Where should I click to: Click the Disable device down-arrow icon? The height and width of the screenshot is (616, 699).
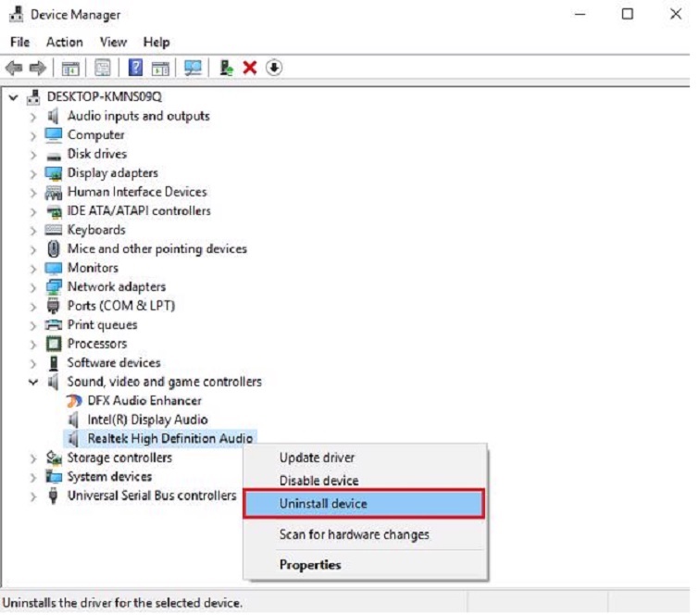[x=274, y=68]
